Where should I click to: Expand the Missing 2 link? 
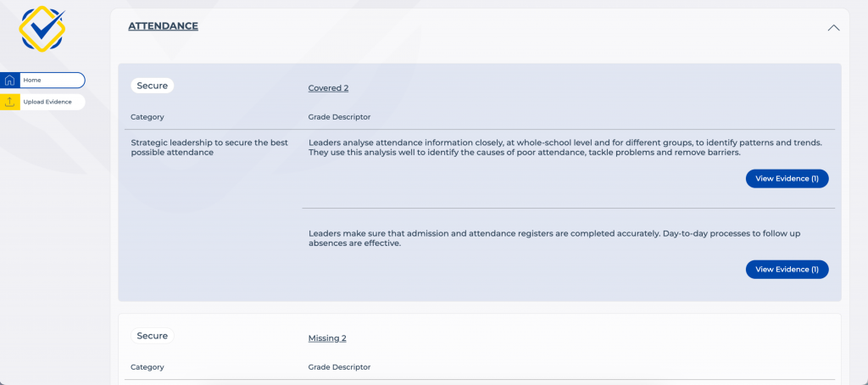point(327,338)
